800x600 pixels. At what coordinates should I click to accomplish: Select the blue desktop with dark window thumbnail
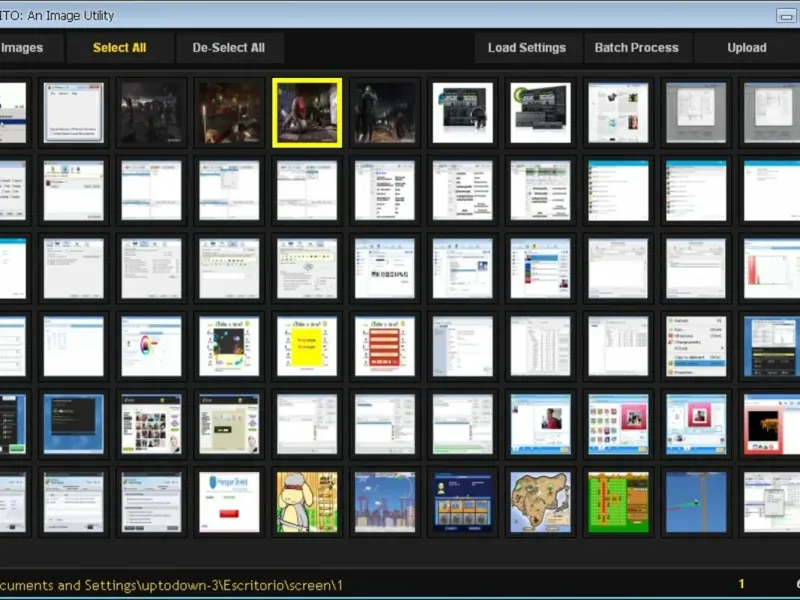coord(73,424)
